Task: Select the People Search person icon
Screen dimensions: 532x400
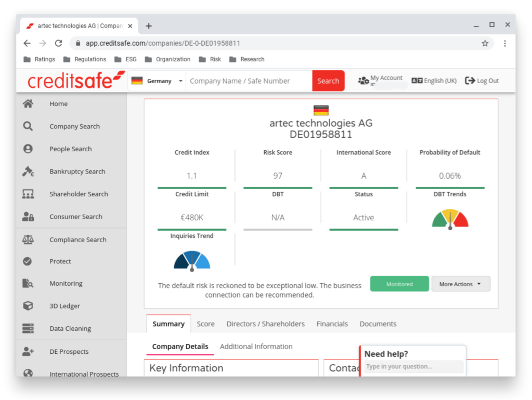Action: [x=28, y=149]
